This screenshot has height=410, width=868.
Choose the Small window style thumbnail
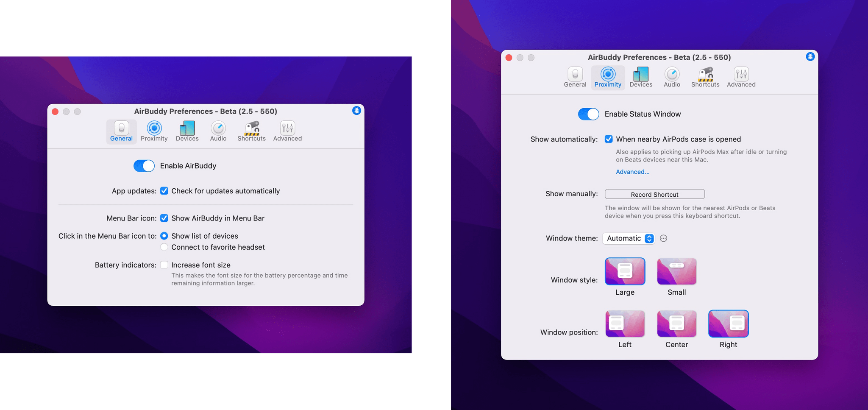coord(677,271)
